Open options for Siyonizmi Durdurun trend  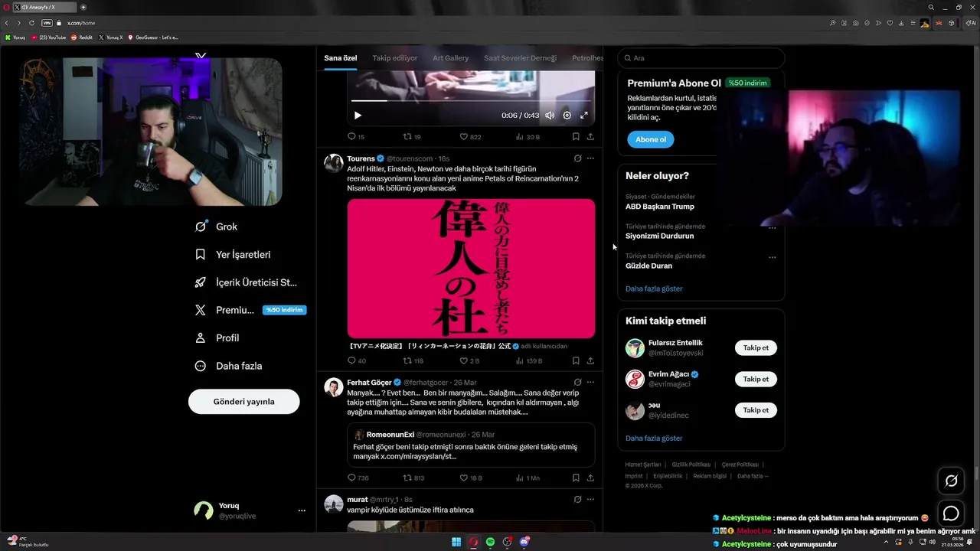click(x=772, y=227)
